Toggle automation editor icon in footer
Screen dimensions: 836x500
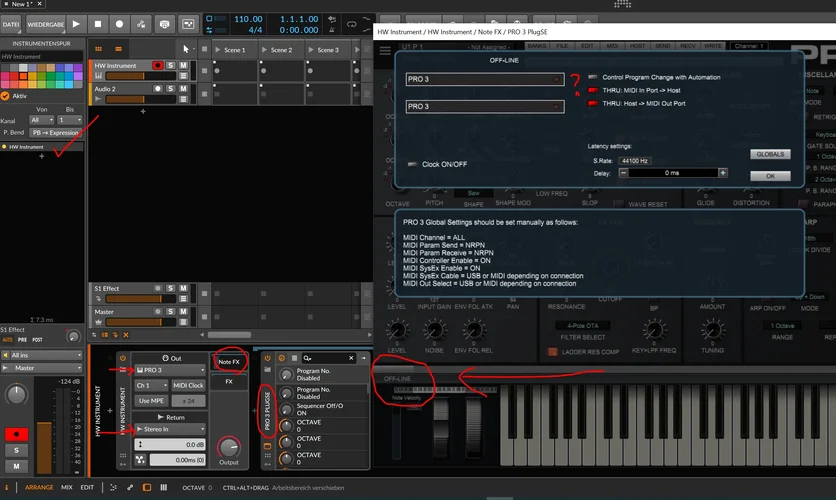point(130,487)
